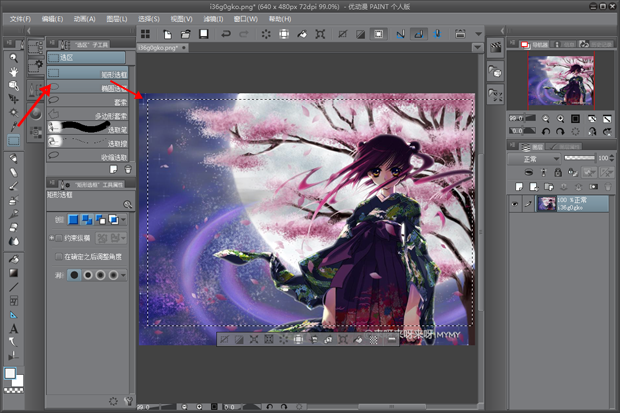The width and height of the screenshot is (620, 413).
Task: Click Invert selection icon in command bar
Action: click(360, 34)
